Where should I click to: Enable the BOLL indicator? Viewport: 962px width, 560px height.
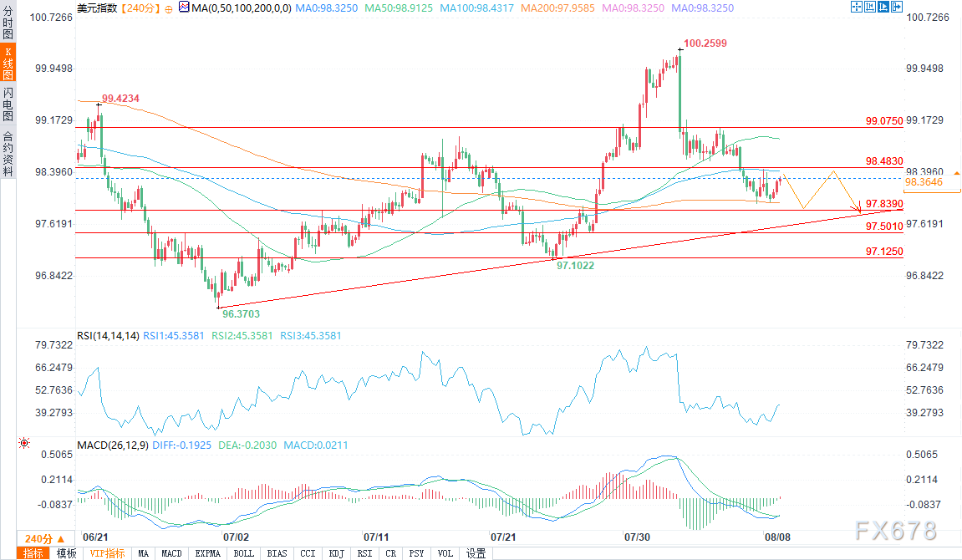(243, 553)
